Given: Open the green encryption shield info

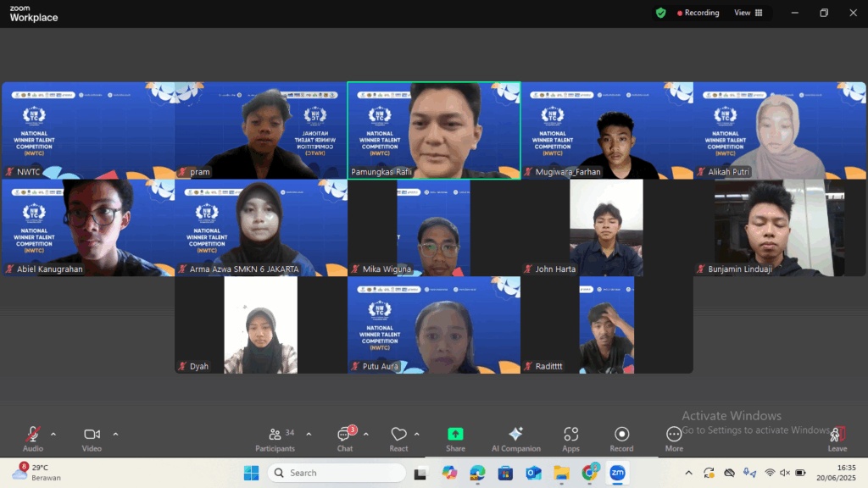Looking at the screenshot, I should click(660, 13).
